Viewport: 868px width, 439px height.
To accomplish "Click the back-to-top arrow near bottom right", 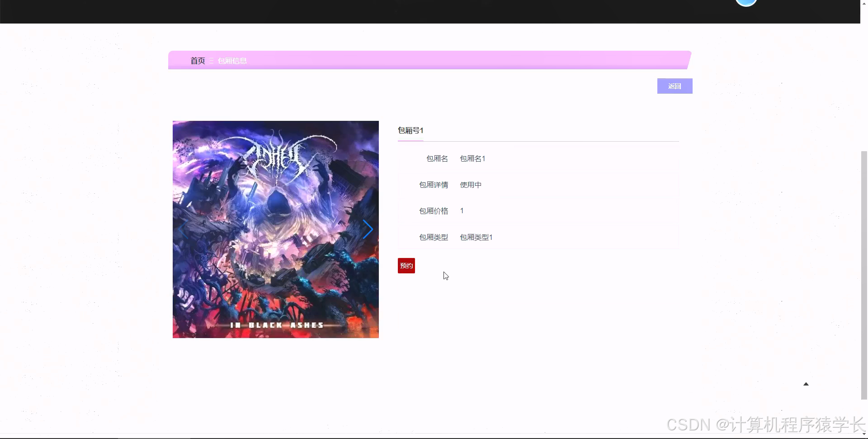I will [806, 383].
